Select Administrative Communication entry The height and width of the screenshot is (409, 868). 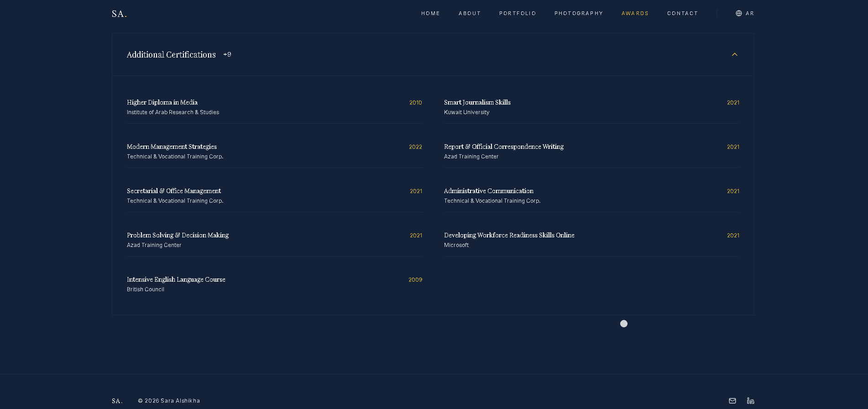point(489,191)
